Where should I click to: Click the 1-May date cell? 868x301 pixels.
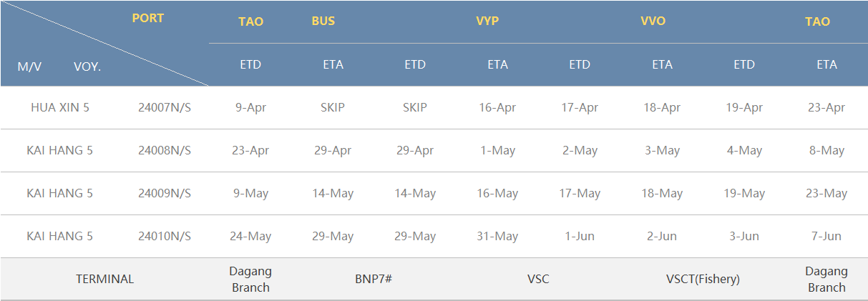pos(497,151)
